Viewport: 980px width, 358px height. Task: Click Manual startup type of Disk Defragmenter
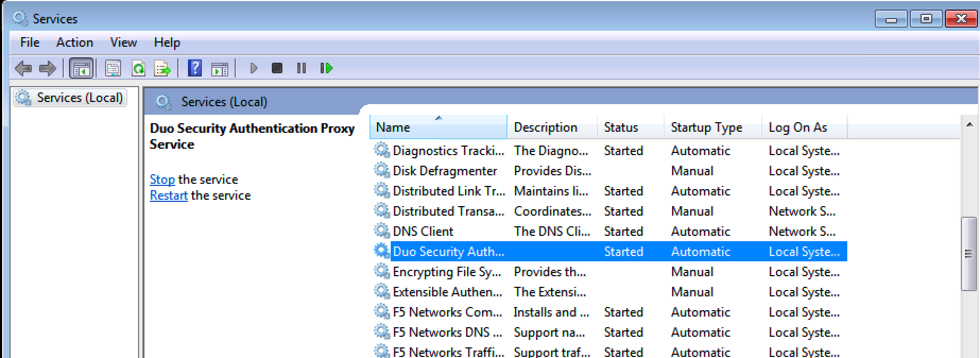click(x=692, y=171)
